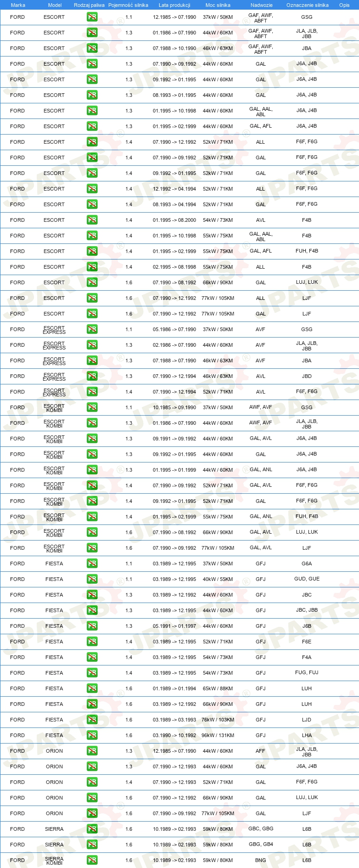
Task: Select the engine code LJD cell
Action: pyautogui.click(x=307, y=720)
